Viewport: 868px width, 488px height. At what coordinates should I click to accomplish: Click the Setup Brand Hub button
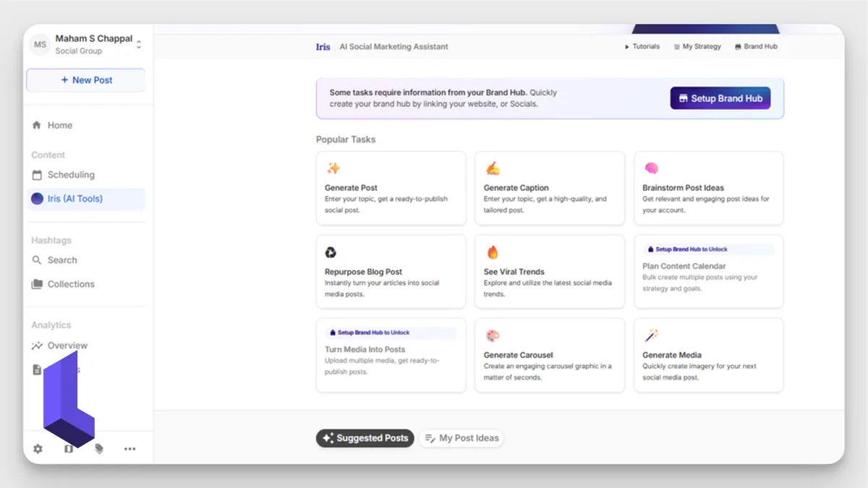(x=720, y=98)
